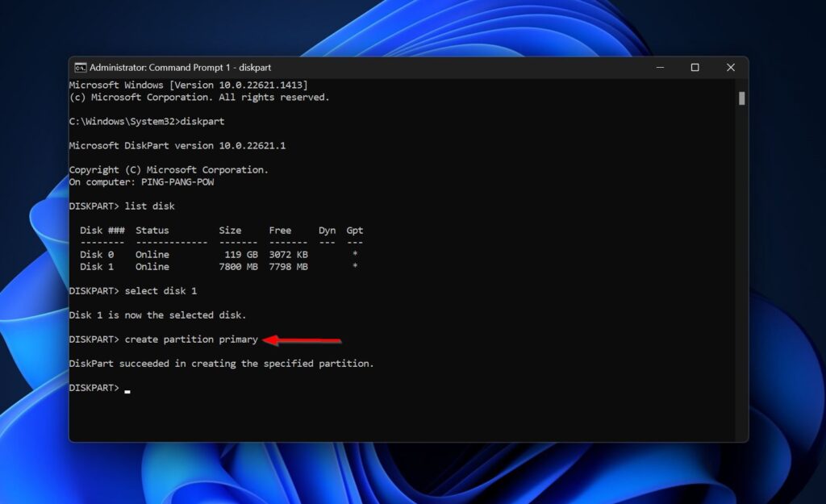Select the Disk 1 row showing 7800 MB
The width and height of the screenshot is (826, 504).
click(218, 267)
